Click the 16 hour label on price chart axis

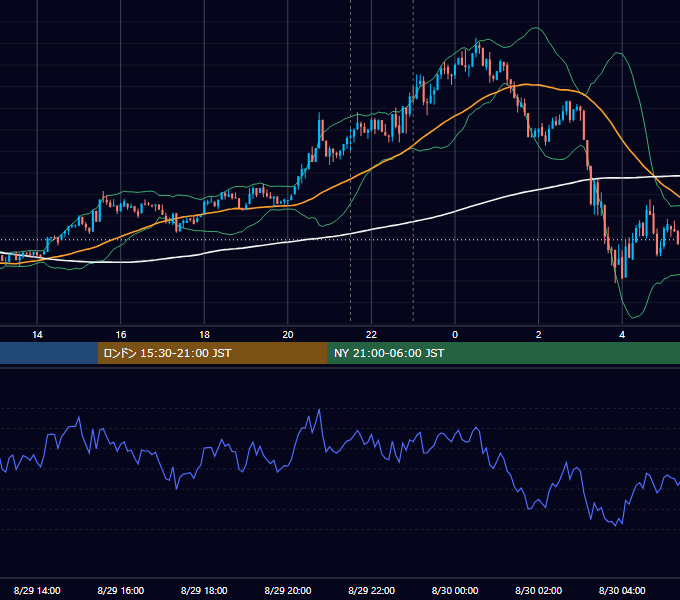tap(121, 335)
